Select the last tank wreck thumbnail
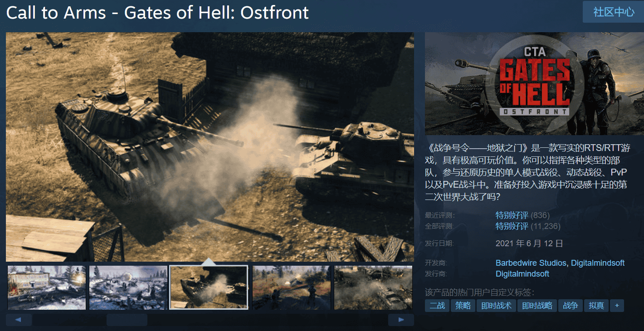 pyautogui.click(x=373, y=287)
